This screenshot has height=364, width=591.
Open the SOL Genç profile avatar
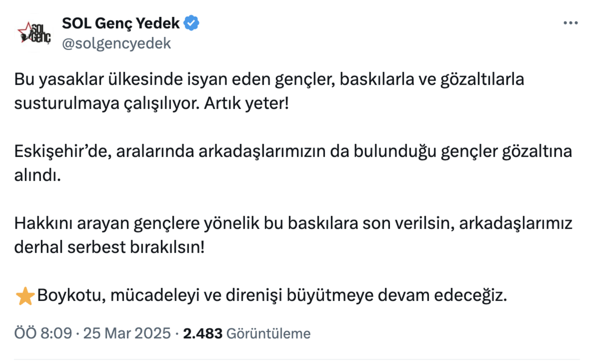34,33
